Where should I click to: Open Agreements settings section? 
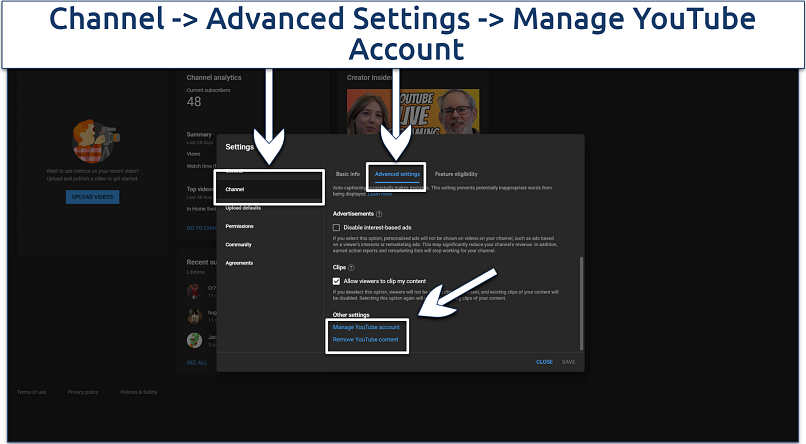point(239,263)
